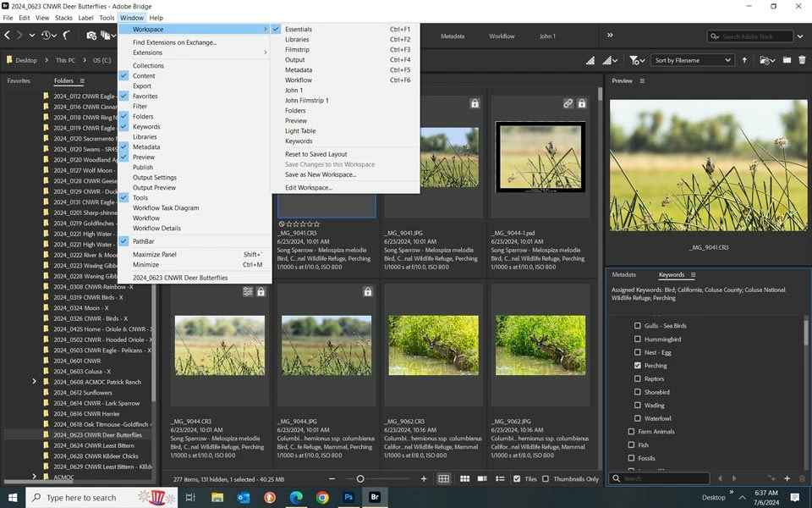Expand more workspaces double-chevron
This screenshot has width=812, height=508.
click(x=610, y=36)
